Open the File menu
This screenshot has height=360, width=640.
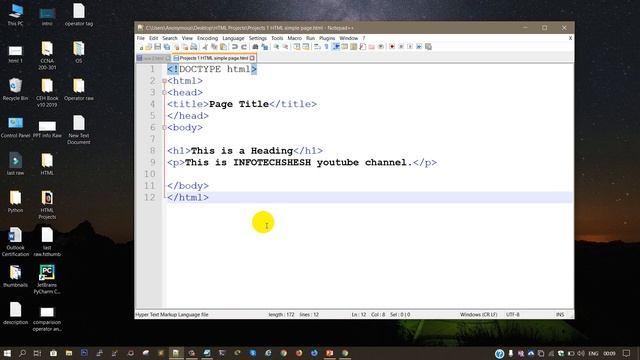[x=141, y=38]
